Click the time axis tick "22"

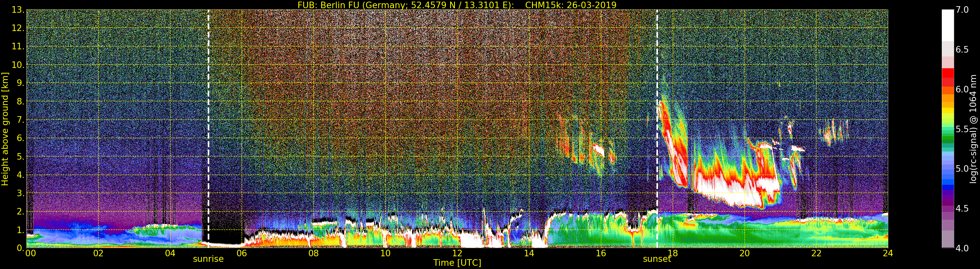click(x=816, y=253)
